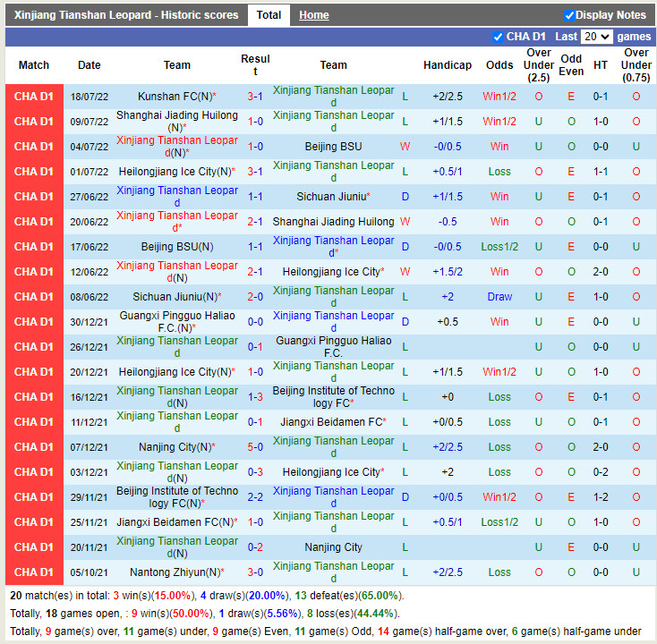Click the Handicap column header

(447, 65)
